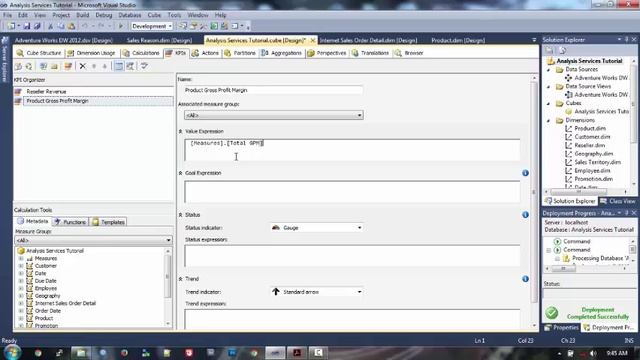The height and width of the screenshot is (360, 640).
Task: Click the Save icon in main toolbar
Action: (27, 26)
